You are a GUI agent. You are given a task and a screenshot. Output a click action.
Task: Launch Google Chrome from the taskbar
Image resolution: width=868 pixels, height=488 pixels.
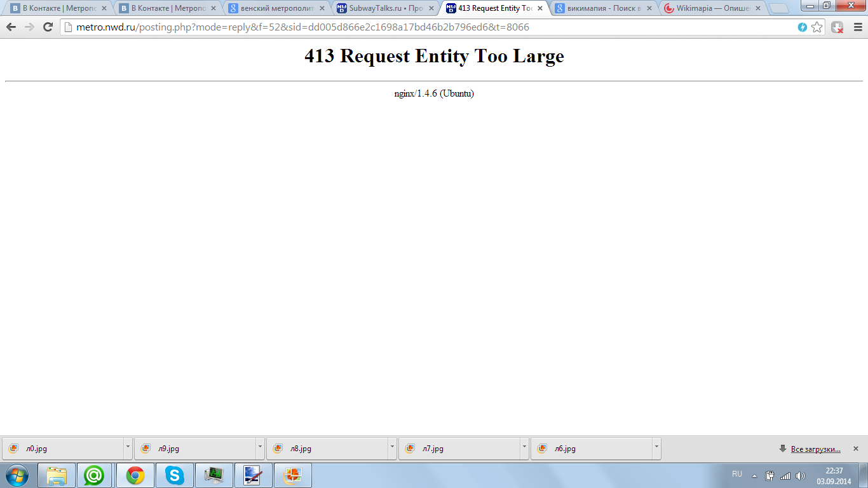pos(135,475)
